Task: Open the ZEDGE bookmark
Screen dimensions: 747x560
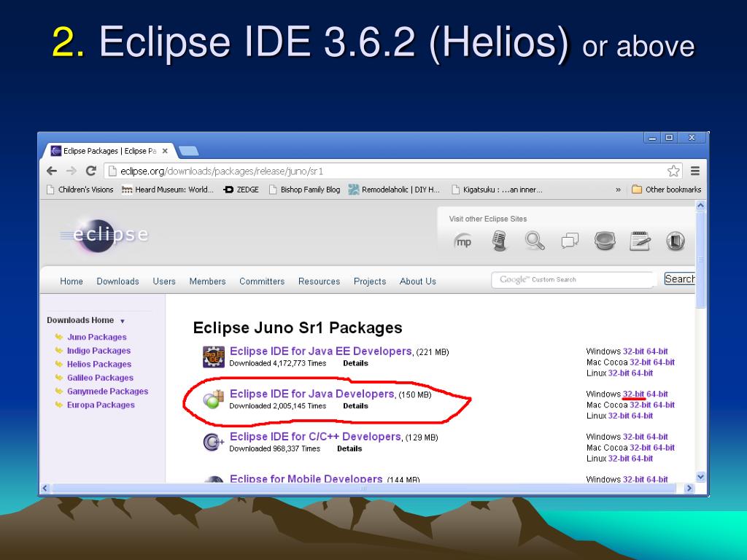Action: (241, 190)
